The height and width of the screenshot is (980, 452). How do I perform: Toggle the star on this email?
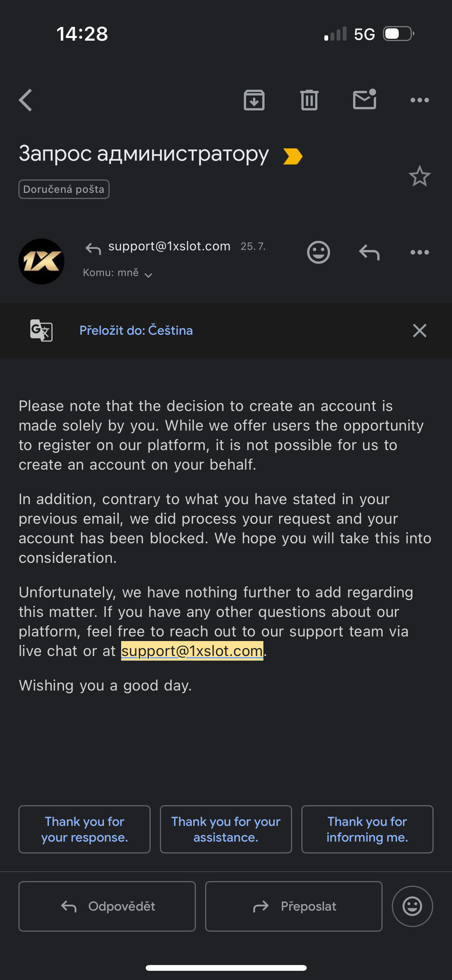(x=419, y=176)
